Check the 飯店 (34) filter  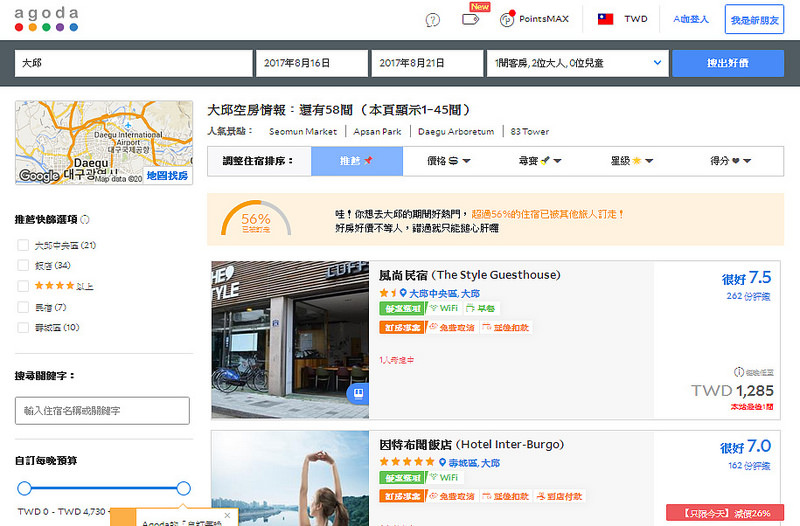tap(23, 265)
